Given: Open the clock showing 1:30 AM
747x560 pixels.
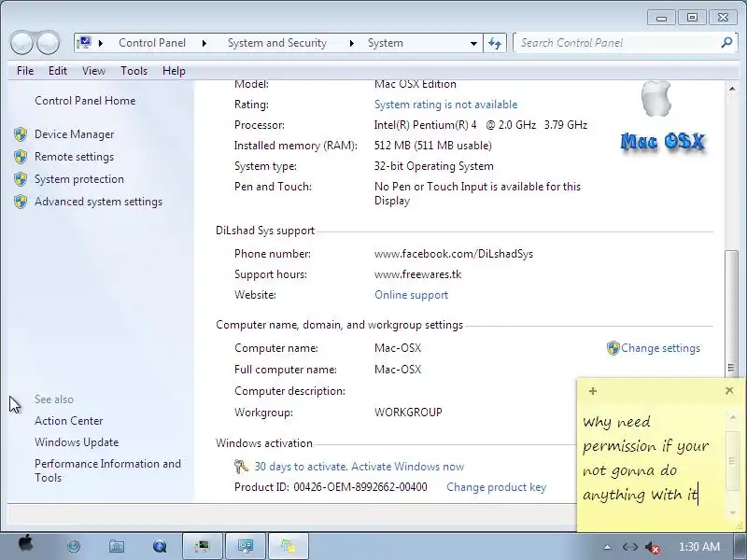Looking at the screenshot, I should pos(698,547).
